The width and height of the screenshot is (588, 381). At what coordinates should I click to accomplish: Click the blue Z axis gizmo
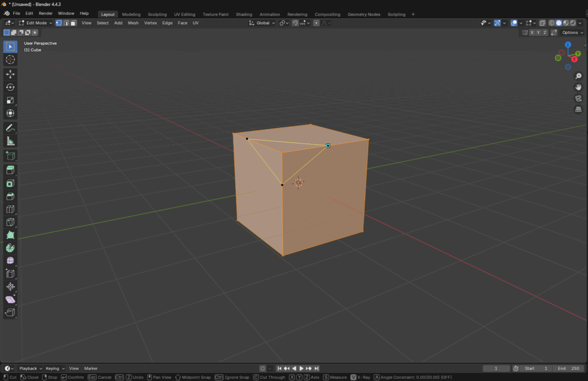[x=568, y=45]
